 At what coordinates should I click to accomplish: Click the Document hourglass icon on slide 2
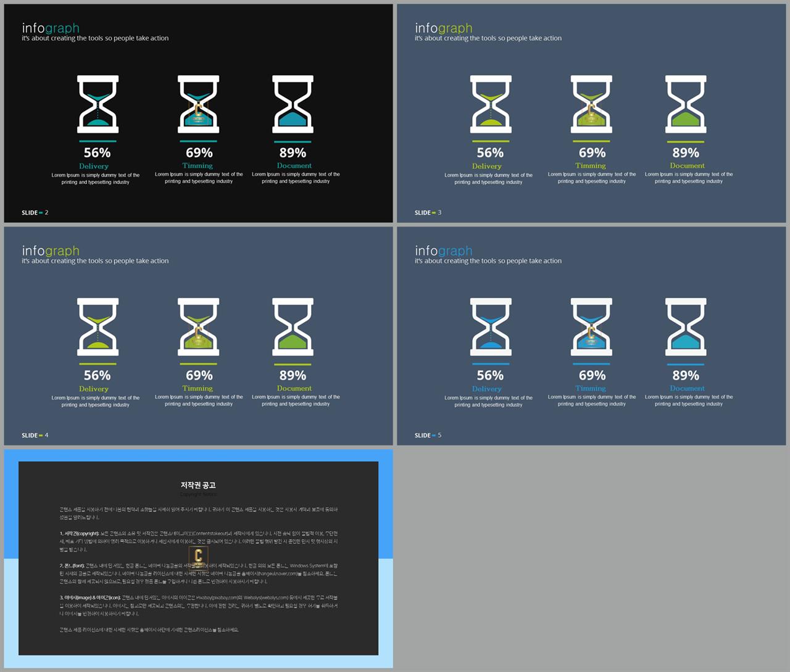pyautogui.click(x=293, y=104)
